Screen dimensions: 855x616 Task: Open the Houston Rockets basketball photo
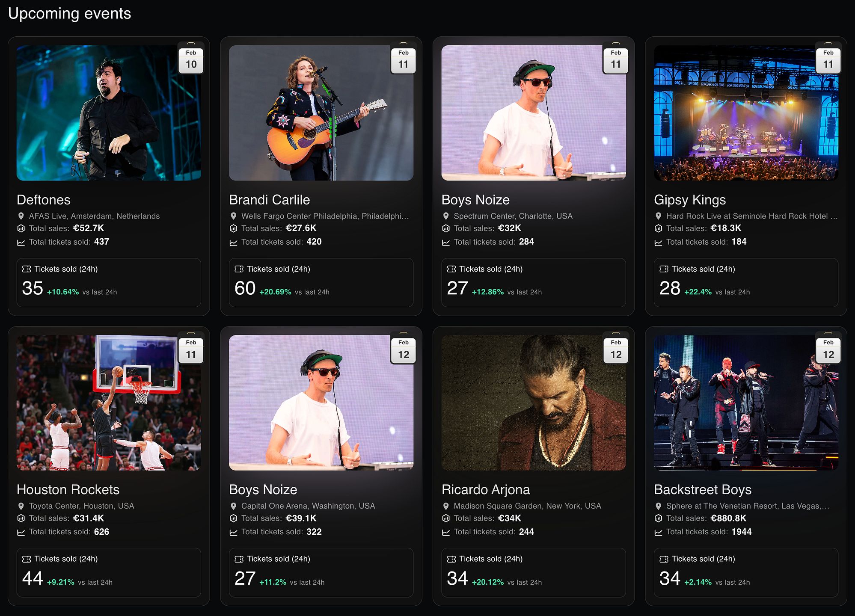coord(109,403)
